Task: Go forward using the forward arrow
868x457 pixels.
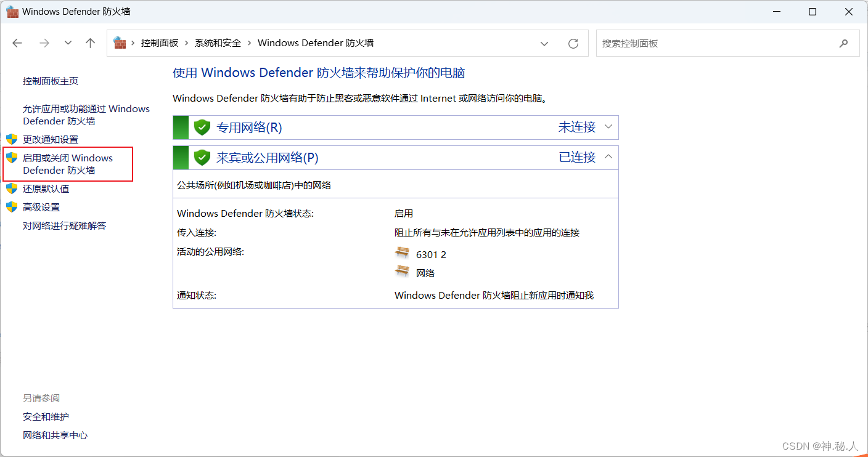Action: click(x=44, y=43)
